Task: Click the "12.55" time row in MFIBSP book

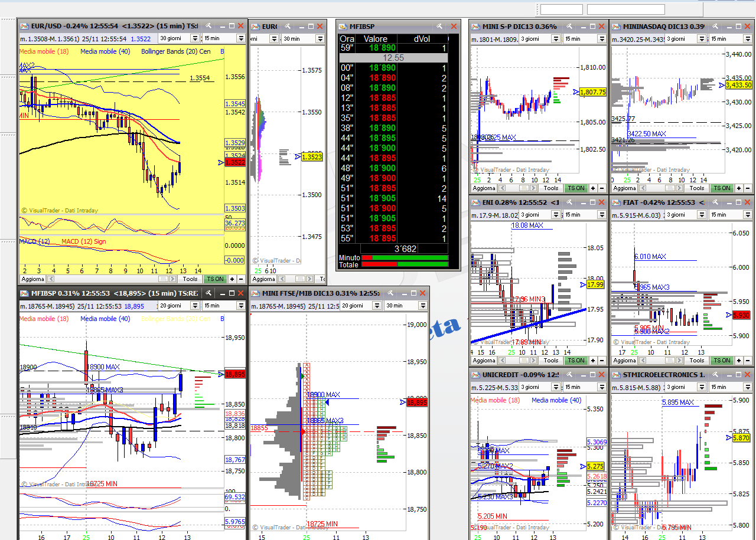Action: tap(393, 58)
